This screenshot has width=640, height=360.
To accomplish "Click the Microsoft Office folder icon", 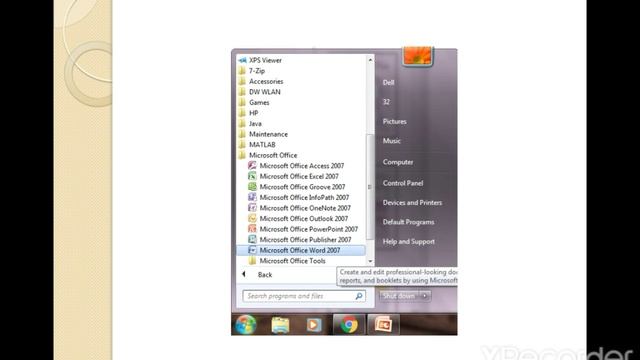I will [242, 156].
